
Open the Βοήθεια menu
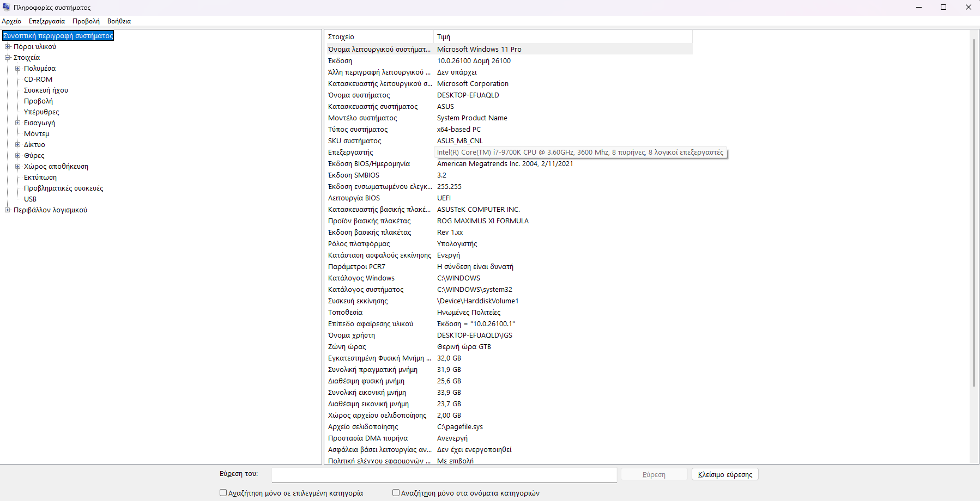tap(119, 21)
